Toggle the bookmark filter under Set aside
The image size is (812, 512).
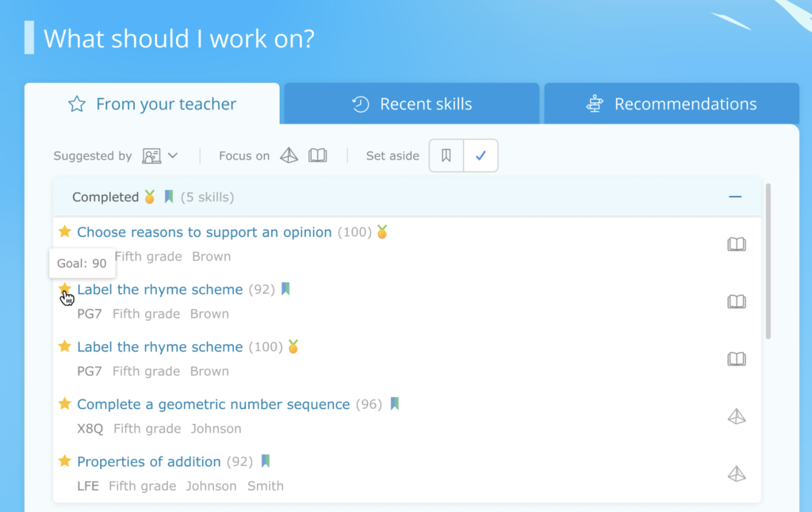(446, 155)
